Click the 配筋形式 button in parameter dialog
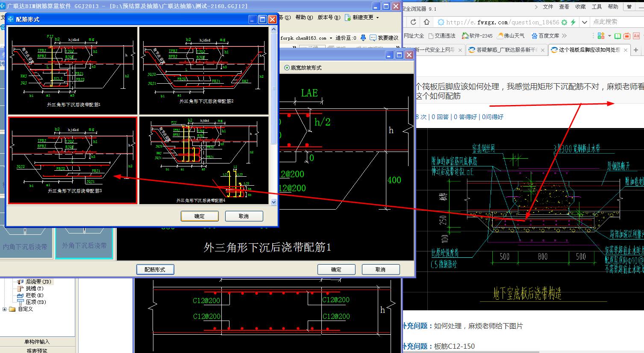 click(x=155, y=269)
